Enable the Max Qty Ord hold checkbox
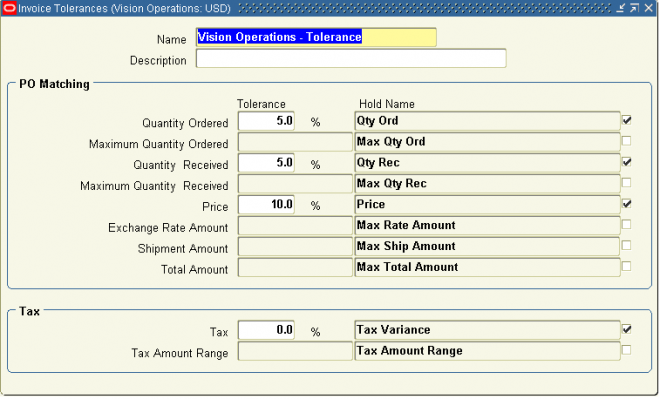This screenshot has height=399, width=660. click(627, 141)
